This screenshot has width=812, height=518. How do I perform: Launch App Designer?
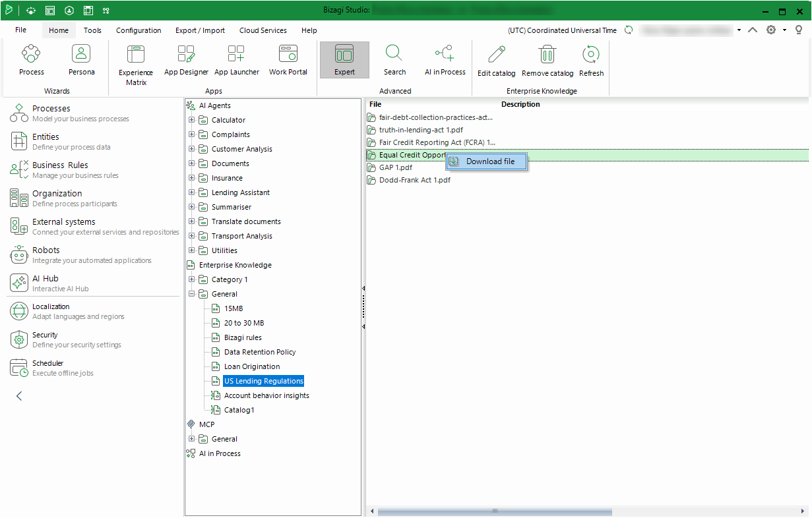coord(186,60)
